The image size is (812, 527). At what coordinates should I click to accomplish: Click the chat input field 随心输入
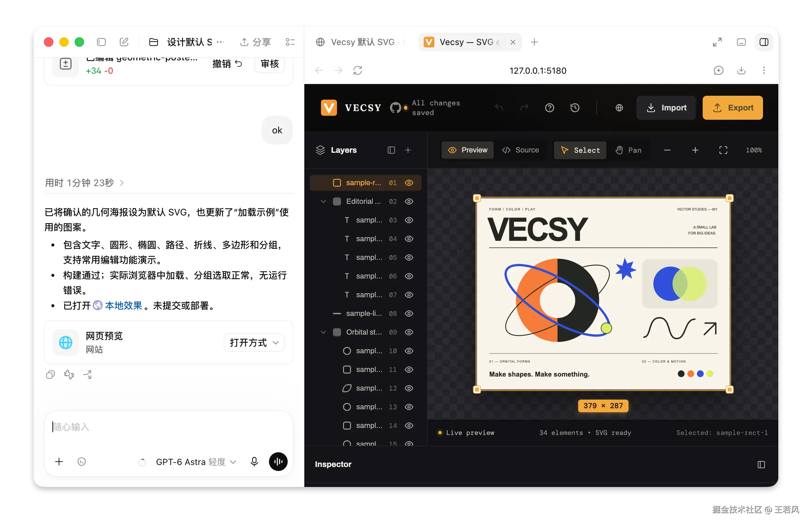click(x=169, y=427)
